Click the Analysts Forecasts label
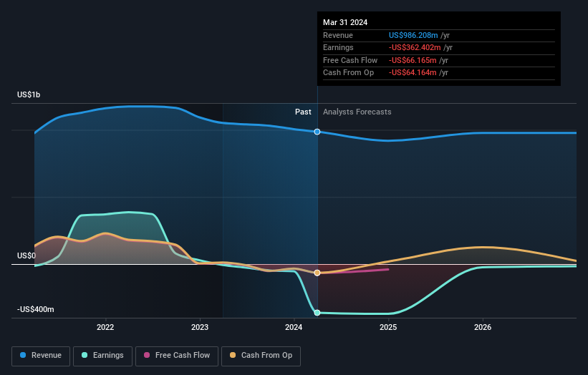The image size is (588, 375). [357, 112]
